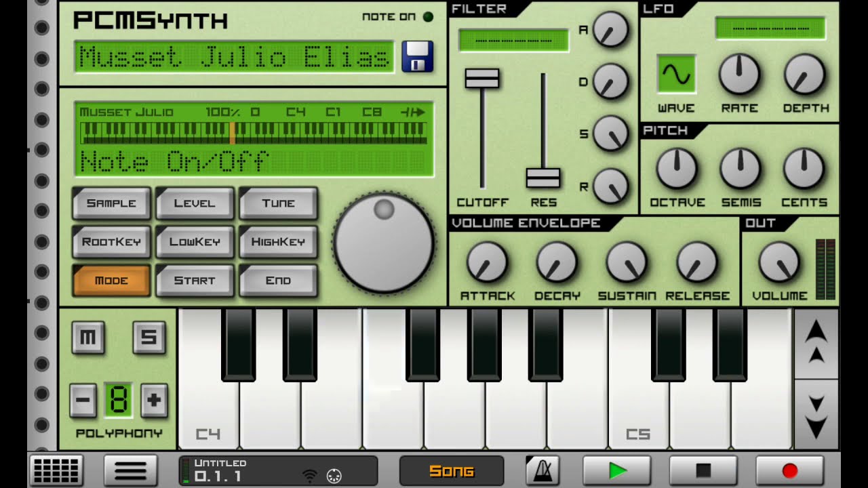Image resolution: width=868 pixels, height=488 pixels.
Task: Click the LFO Rate knob
Action: pyautogui.click(x=739, y=74)
